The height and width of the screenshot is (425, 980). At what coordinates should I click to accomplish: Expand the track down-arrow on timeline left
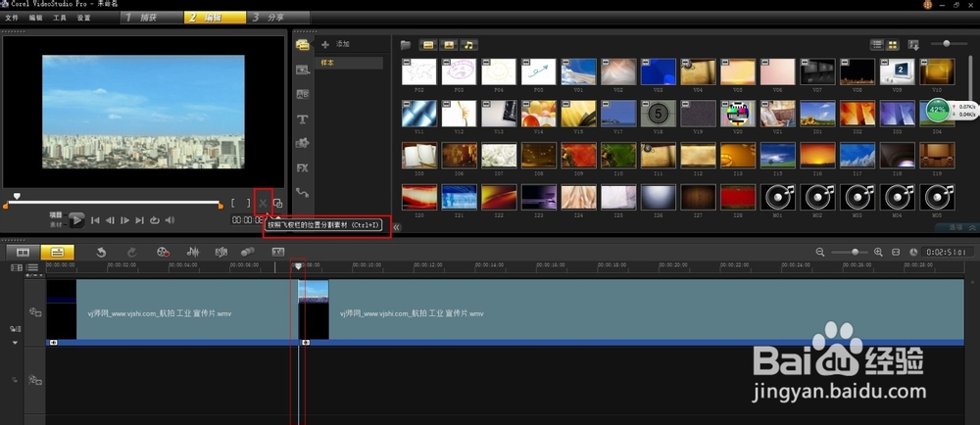(15, 343)
